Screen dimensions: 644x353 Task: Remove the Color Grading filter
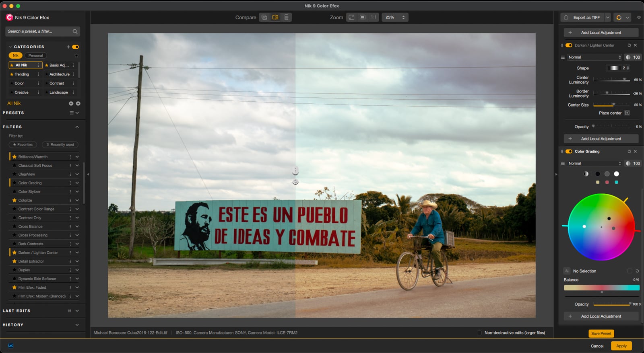[x=636, y=152]
